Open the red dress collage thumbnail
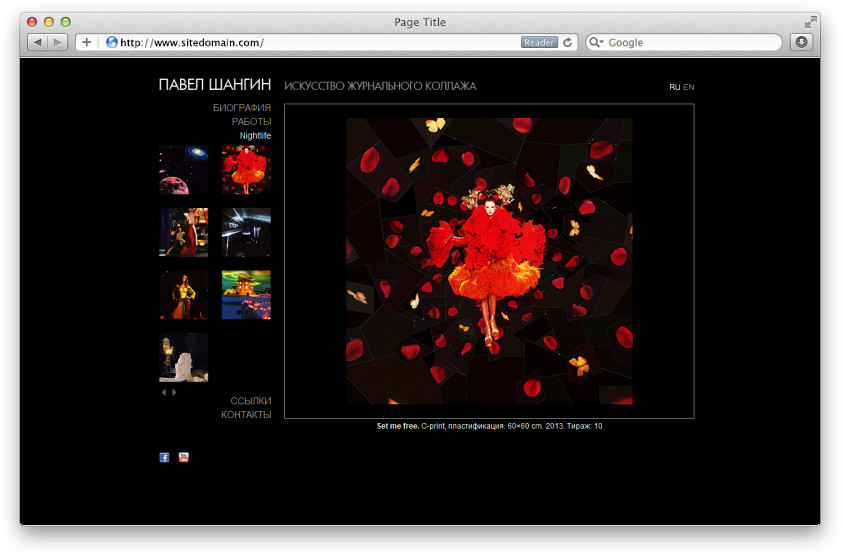 [x=246, y=170]
